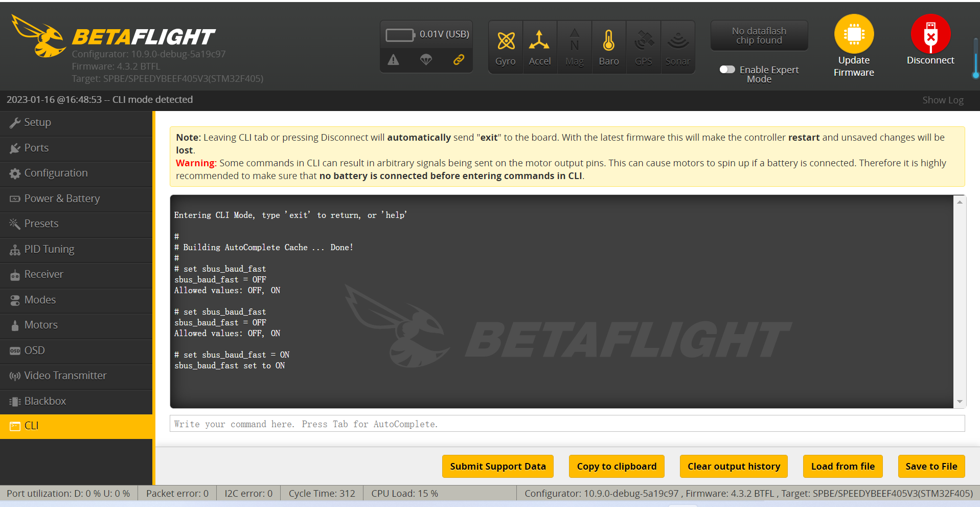Viewport: 980px width, 507px height.
Task: Click the 'Cycle Time: 312' status entry
Action: [x=322, y=494]
